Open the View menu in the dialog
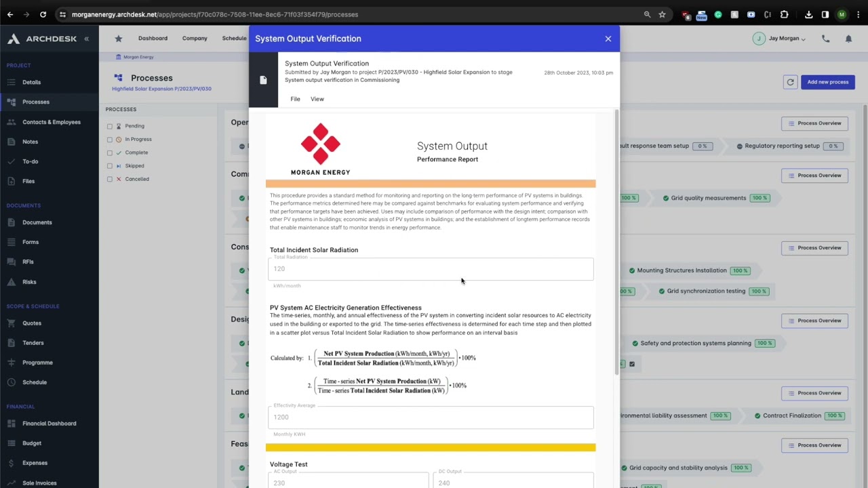This screenshot has width=868, height=488. 317,99
